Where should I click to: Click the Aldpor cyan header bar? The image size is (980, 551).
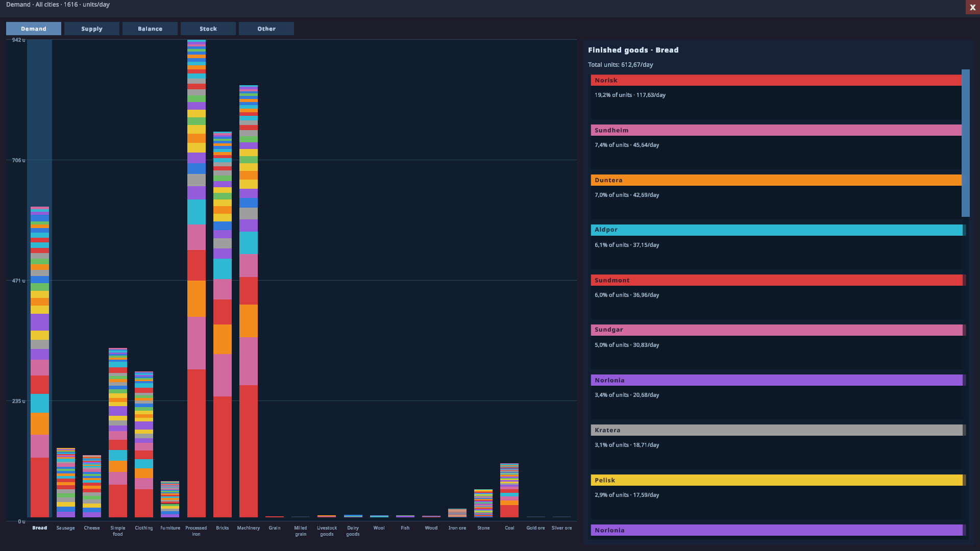(777, 230)
